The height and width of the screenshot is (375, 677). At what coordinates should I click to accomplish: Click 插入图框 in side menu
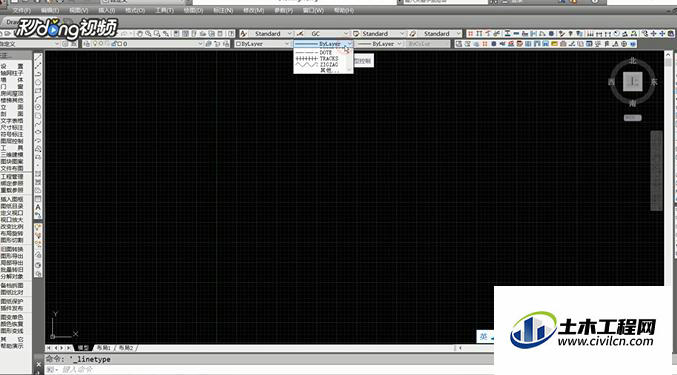pyautogui.click(x=12, y=199)
